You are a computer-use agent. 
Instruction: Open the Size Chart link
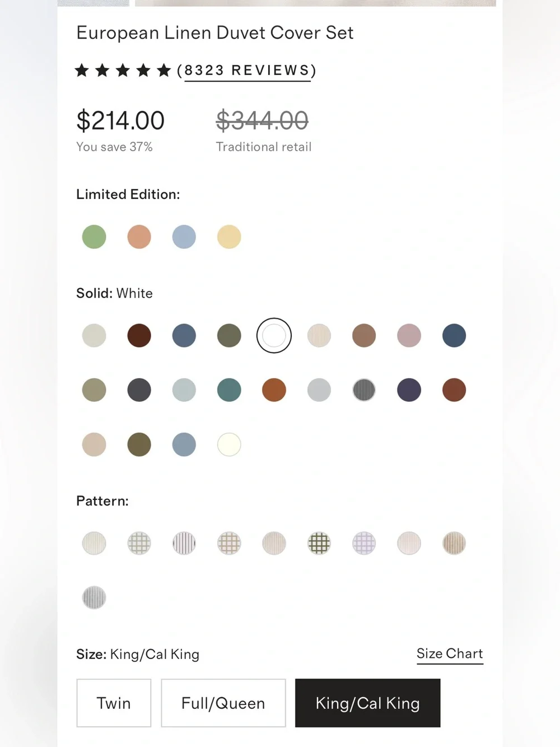tap(450, 654)
